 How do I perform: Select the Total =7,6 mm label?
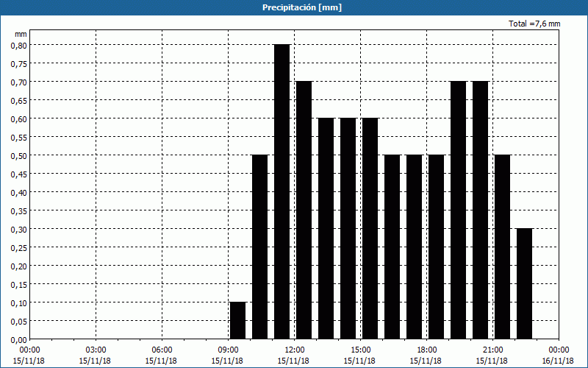click(x=534, y=24)
